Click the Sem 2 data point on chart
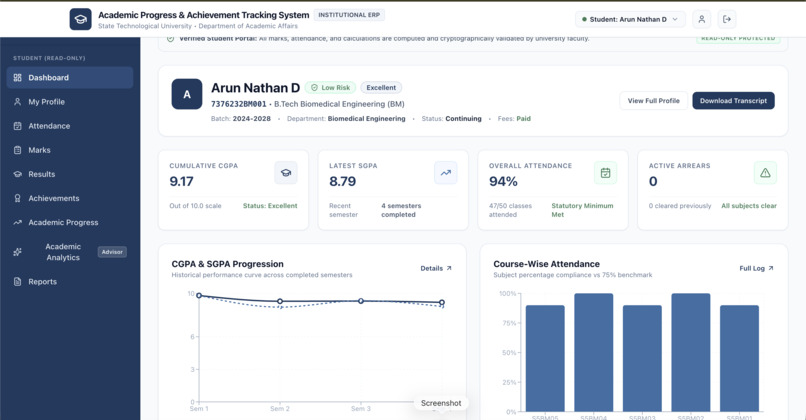Screen dimensions: 806x420 point(280,301)
